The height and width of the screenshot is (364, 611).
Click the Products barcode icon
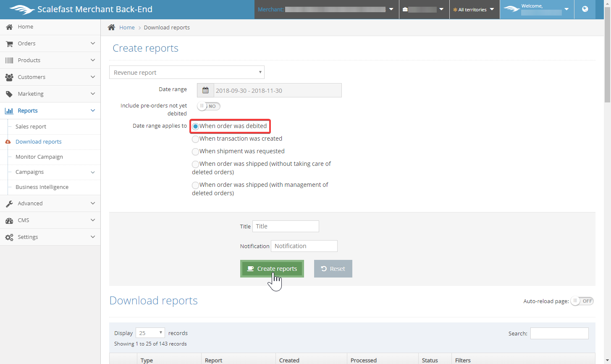tap(9, 60)
